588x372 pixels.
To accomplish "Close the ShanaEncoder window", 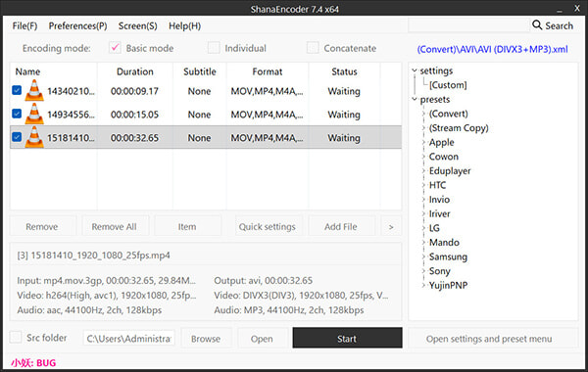I will pos(577,8).
